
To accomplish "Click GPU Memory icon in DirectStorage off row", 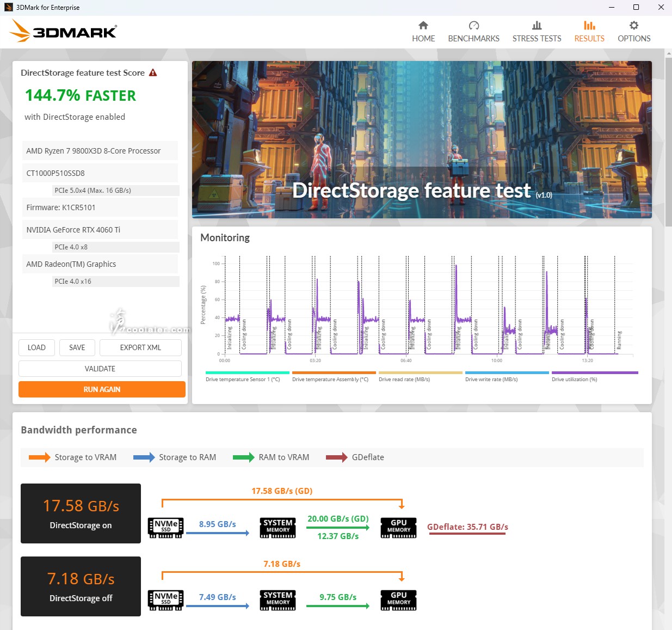I will point(399,600).
